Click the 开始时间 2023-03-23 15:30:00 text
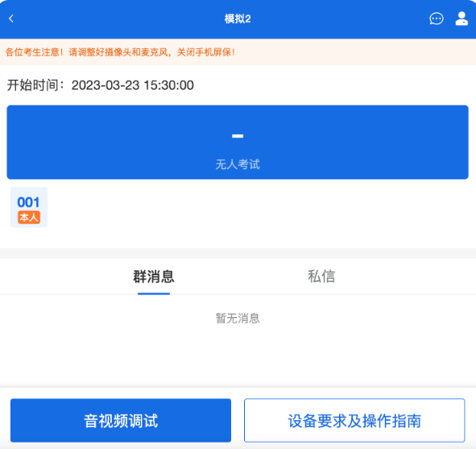 [100, 85]
